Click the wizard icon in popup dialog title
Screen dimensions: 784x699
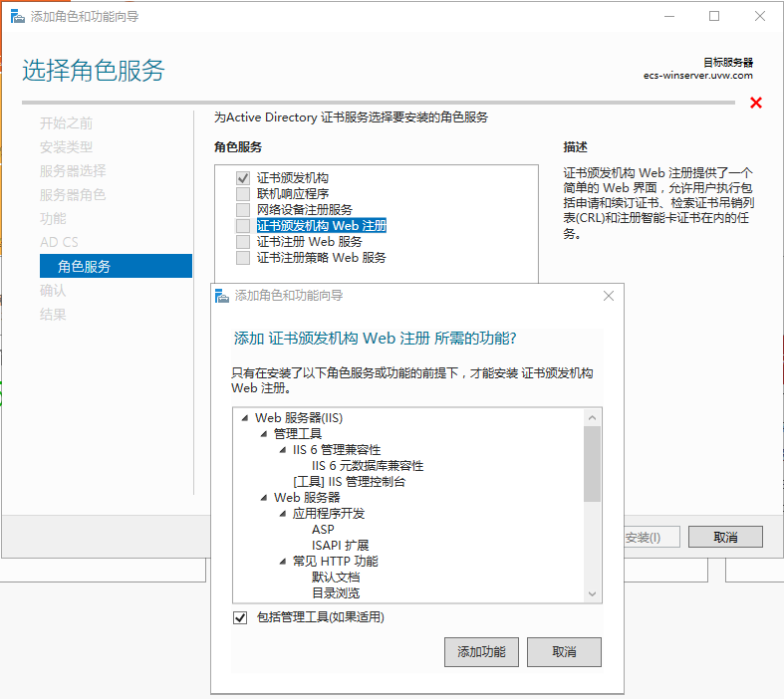(x=222, y=296)
